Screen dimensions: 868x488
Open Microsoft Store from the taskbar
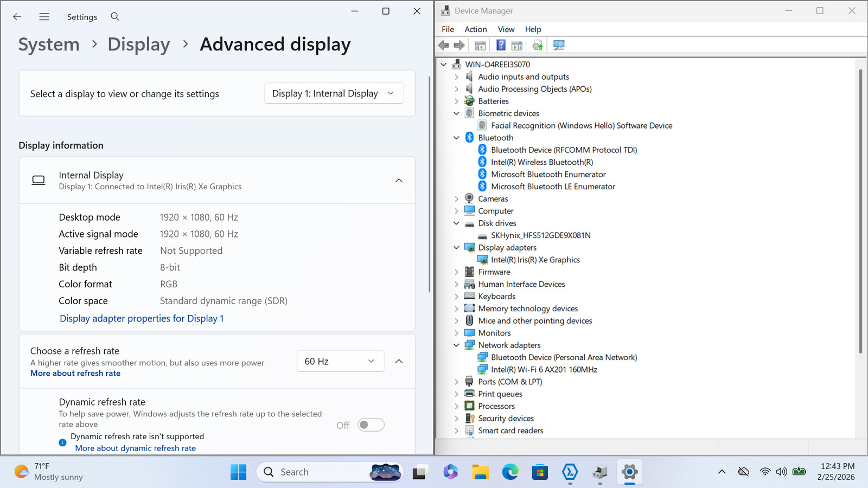[540, 472]
